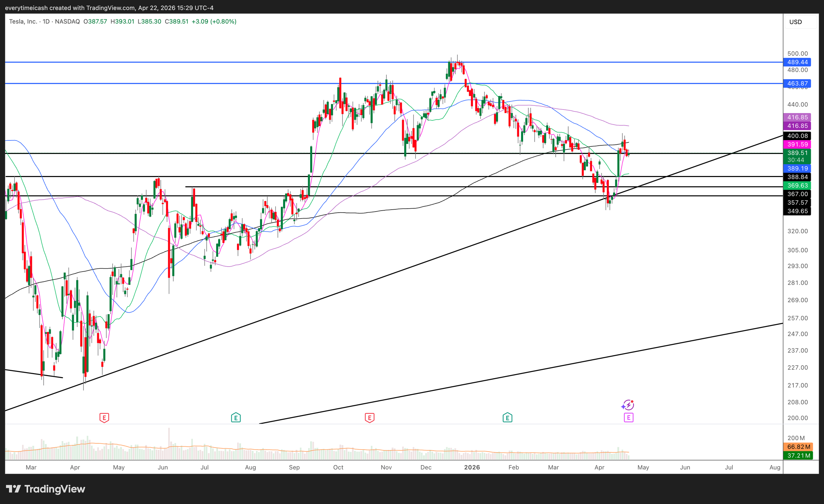Click the Tesla, Inc. symbol title
This screenshot has width=824, height=504.
click(x=23, y=21)
